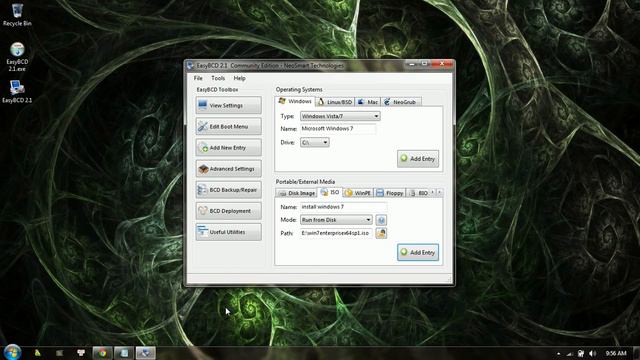Click the Path field with the ISO file

pyautogui.click(x=336, y=233)
